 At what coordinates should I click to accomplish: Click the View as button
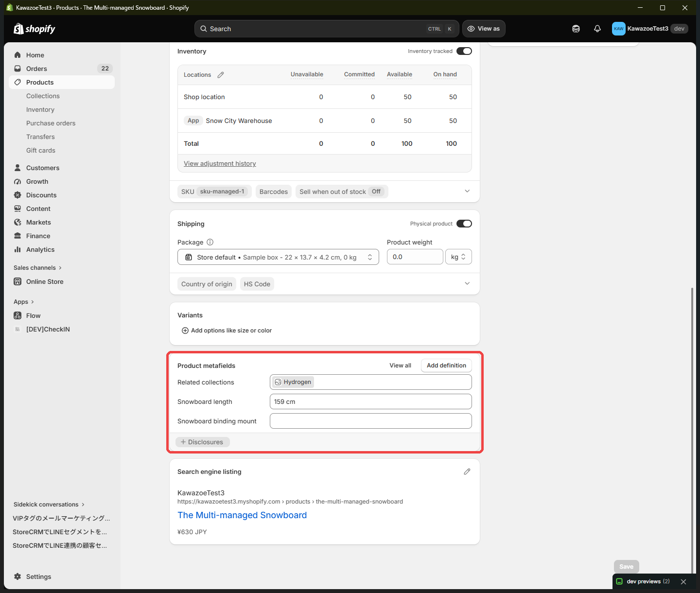pos(484,29)
